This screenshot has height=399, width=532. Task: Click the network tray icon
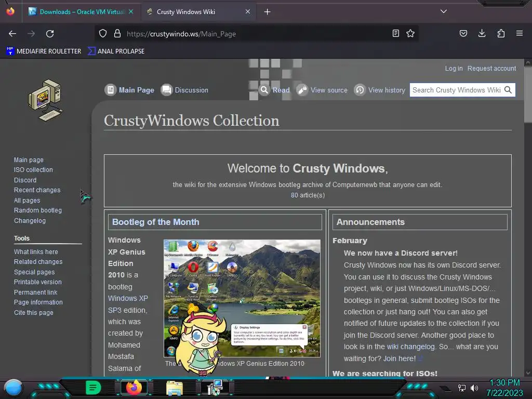click(462, 388)
